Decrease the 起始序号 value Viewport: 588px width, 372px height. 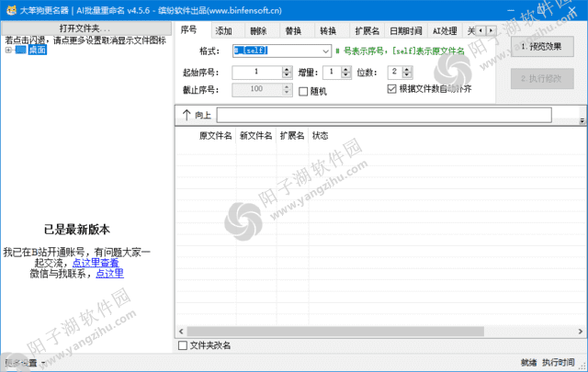click(287, 75)
